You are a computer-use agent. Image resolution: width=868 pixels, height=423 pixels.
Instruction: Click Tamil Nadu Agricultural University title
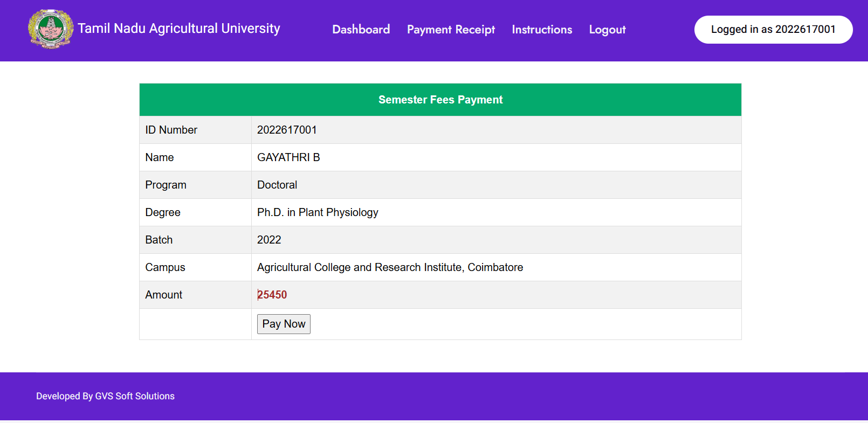coord(179,29)
